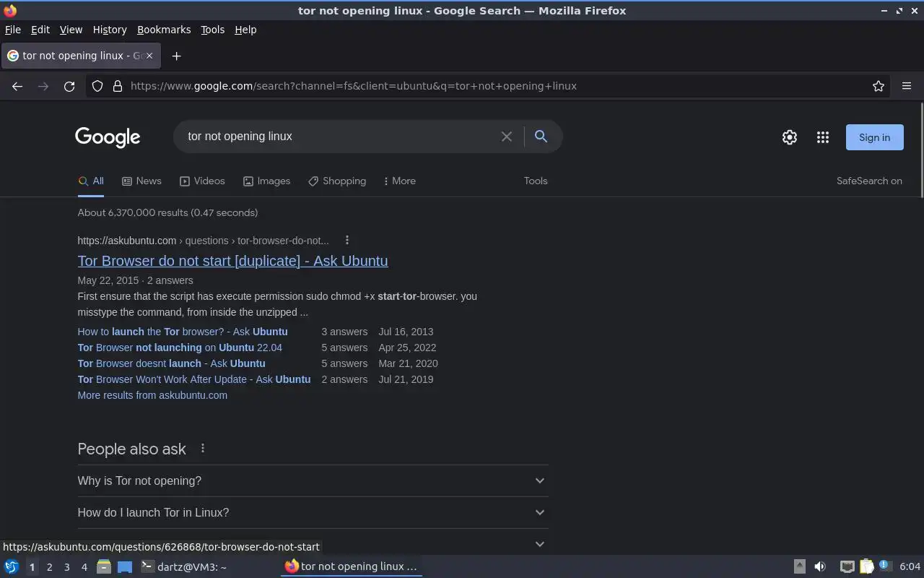Click in the Google search box
Viewport: 924px width, 578px height.
click(x=339, y=137)
